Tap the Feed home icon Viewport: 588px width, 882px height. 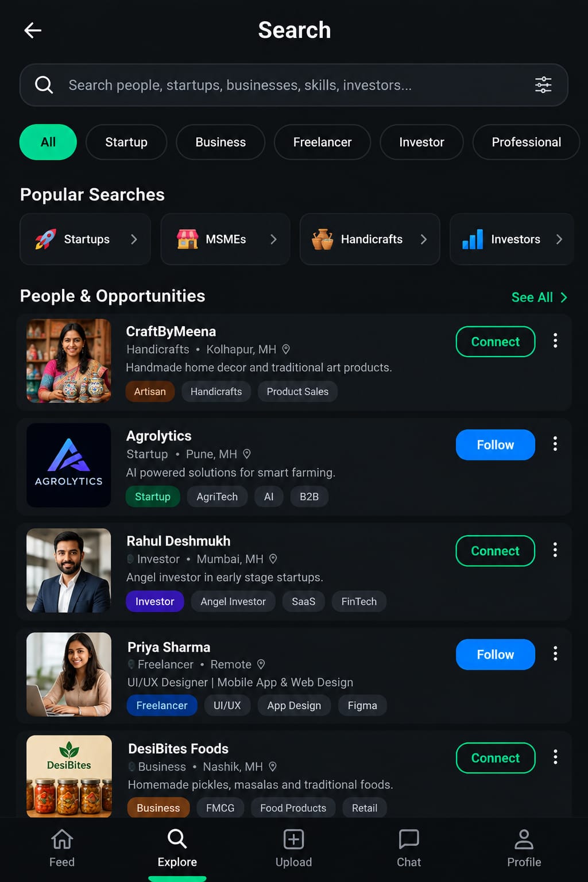[x=62, y=840]
